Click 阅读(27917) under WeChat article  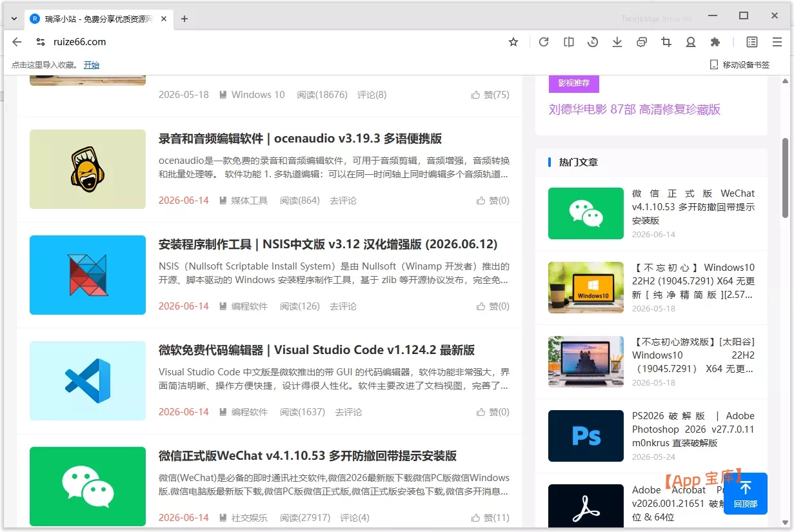click(305, 518)
